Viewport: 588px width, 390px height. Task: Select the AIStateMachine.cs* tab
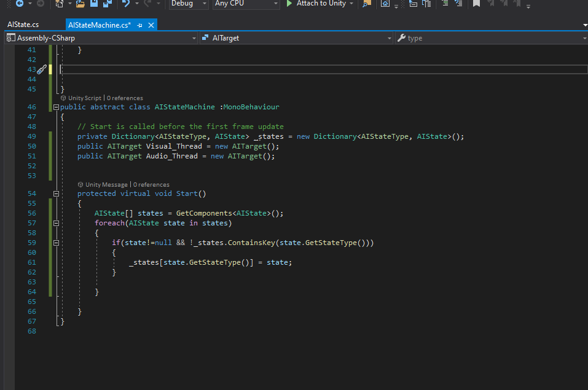tap(100, 25)
